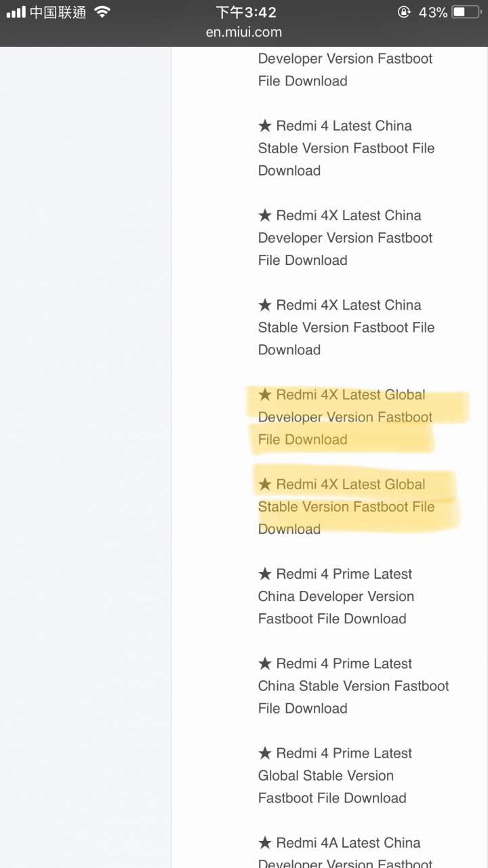Viewport: 488px width, 868px height.
Task: Tap the en.miui.com address bar
Action: coord(244,32)
